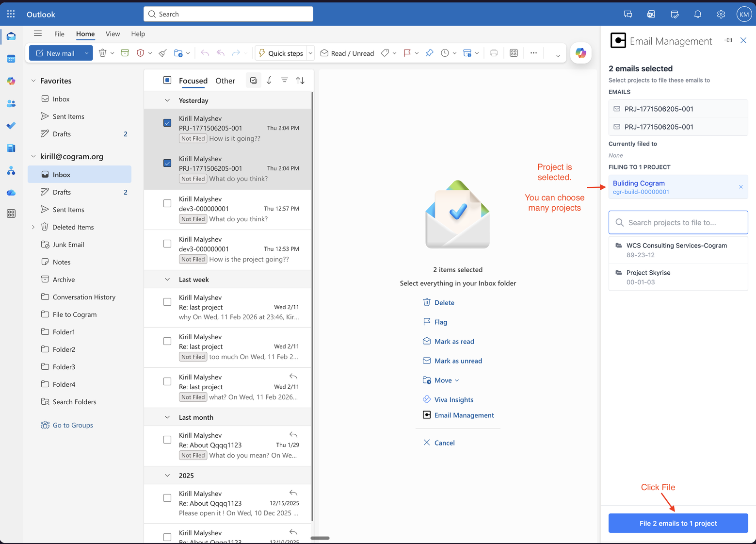Open People from the left app rail
This screenshot has height=544, width=756.
point(11,103)
